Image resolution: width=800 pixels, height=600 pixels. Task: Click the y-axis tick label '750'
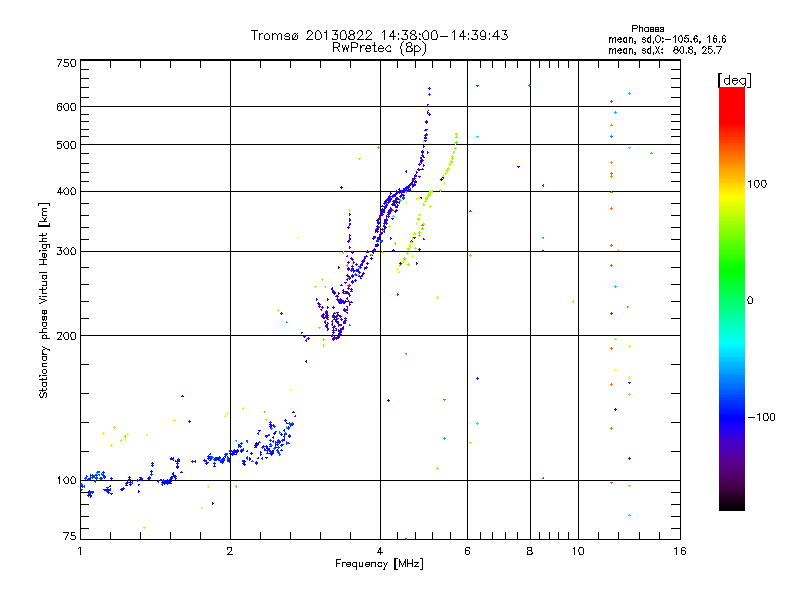click(66, 63)
